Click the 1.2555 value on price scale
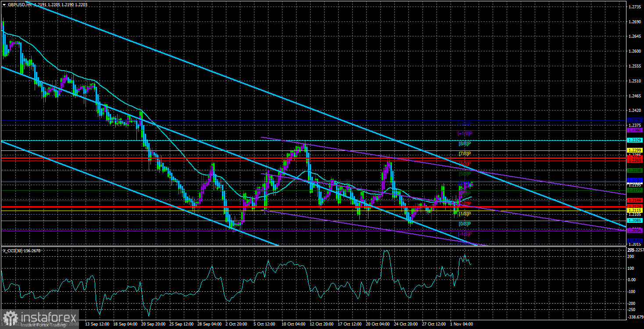This screenshot has width=644, height=329. pyautogui.click(x=635, y=66)
